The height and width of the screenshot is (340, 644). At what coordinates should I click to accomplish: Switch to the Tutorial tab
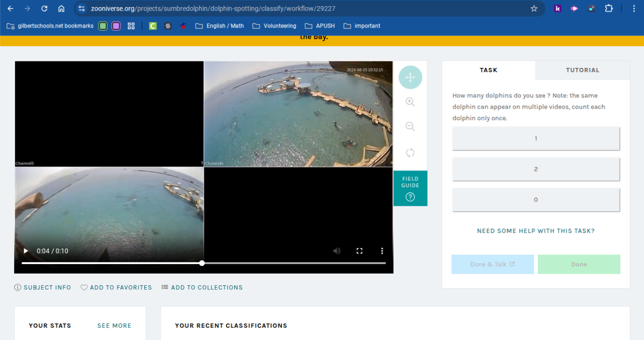click(582, 70)
